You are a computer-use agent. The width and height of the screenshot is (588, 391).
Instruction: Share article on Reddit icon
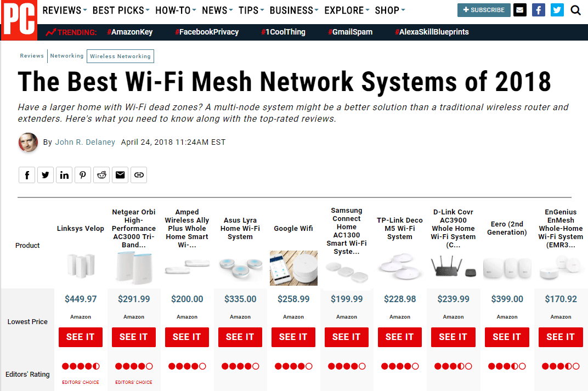coord(101,175)
